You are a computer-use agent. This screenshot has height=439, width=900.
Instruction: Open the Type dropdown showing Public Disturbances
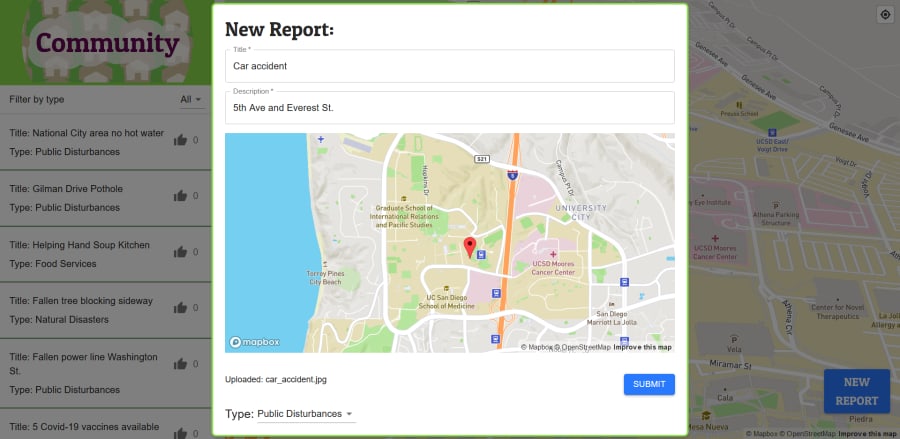point(306,414)
